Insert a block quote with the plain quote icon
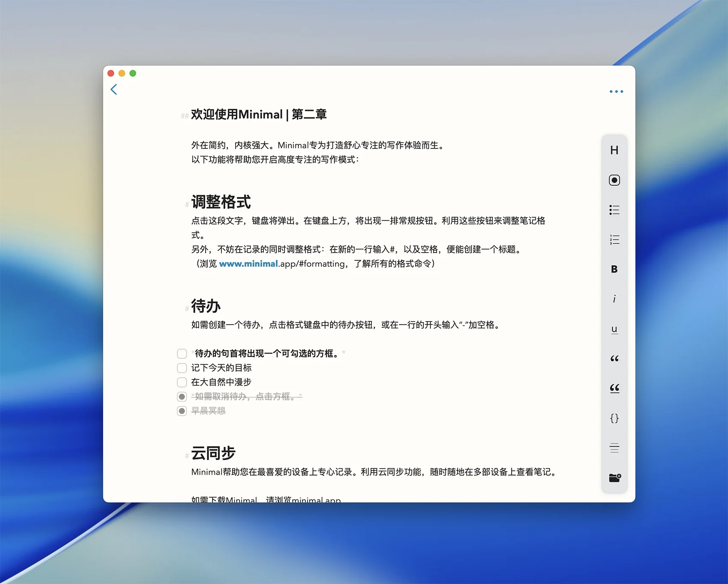728x584 pixels. pyautogui.click(x=614, y=359)
